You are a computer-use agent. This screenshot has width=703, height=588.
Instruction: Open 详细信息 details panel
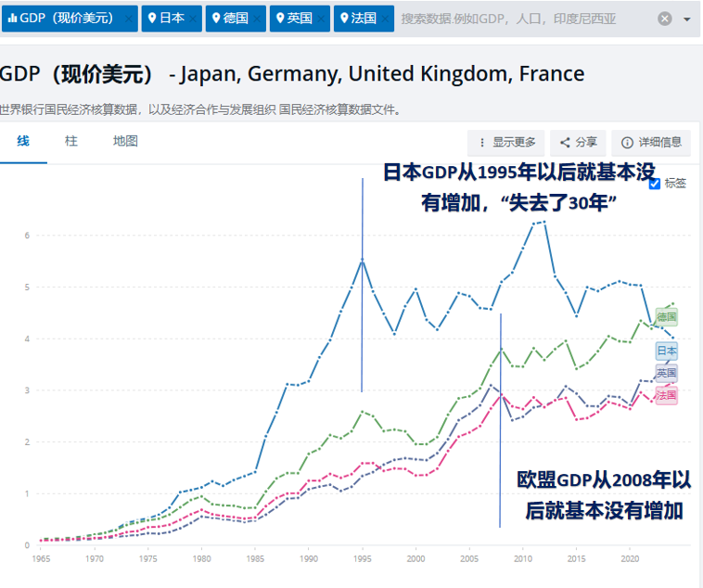pyautogui.click(x=651, y=142)
